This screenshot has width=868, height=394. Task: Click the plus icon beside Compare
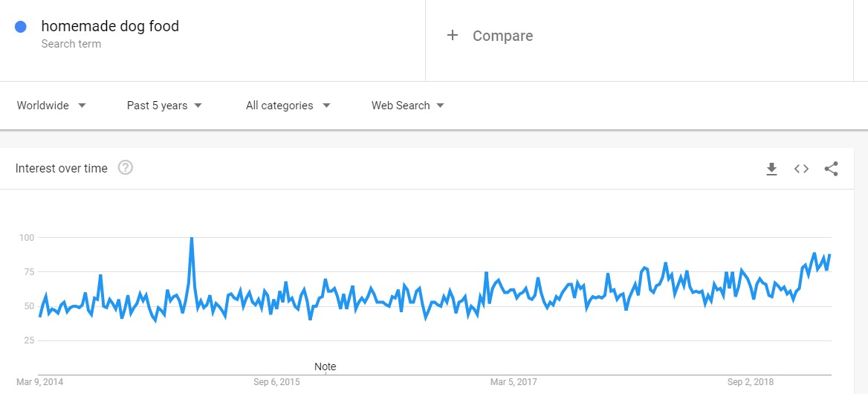453,36
